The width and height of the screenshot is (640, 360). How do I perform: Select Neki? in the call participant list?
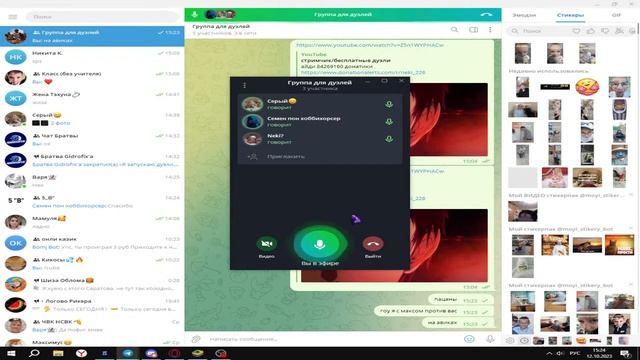pyautogui.click(x=320, y=139)
